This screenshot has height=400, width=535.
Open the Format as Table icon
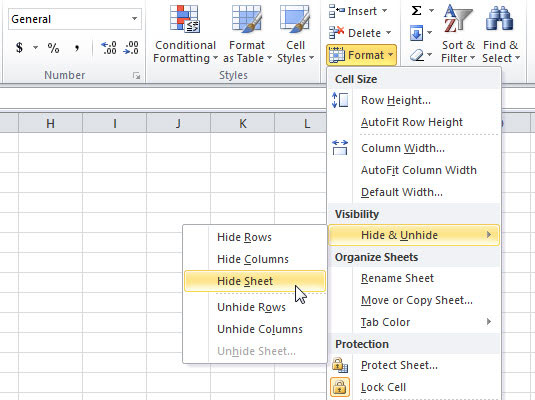click(x=247, y=19)
